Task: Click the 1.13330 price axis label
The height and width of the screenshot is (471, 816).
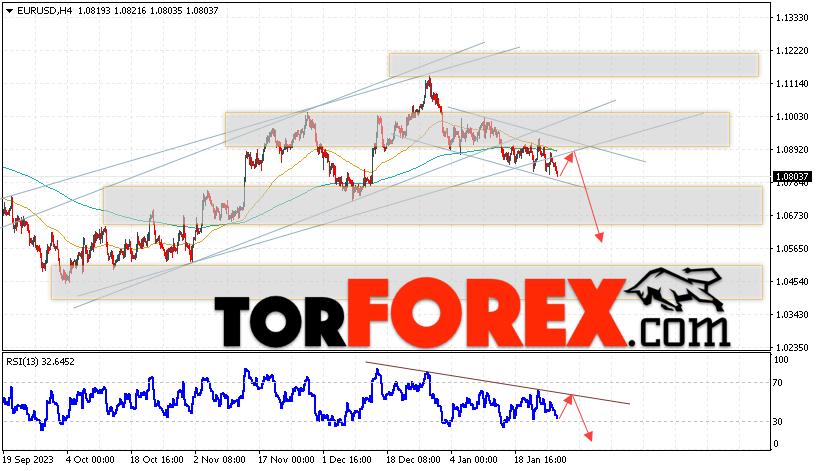Action: click(x=792, y=18)
